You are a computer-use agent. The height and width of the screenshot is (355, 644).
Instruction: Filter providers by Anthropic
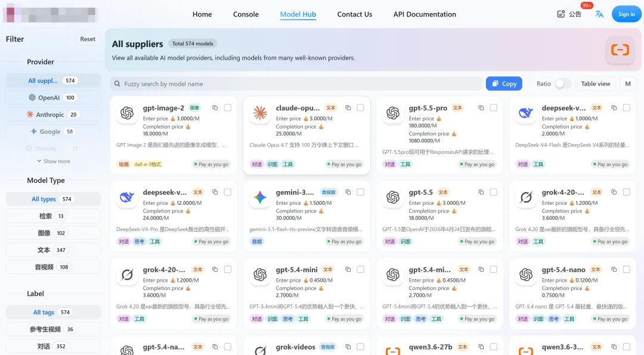(53, 114)
